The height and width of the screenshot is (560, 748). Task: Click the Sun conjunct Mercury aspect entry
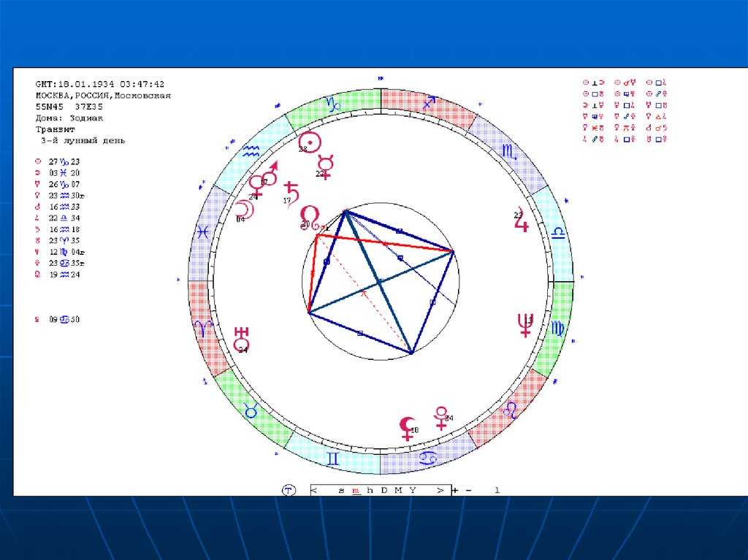(625, 83)
